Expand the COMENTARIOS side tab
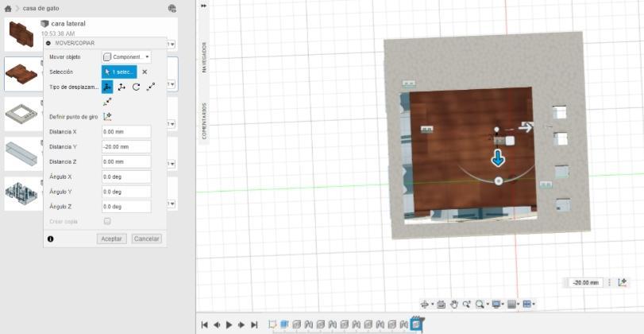 coord(204,121)
